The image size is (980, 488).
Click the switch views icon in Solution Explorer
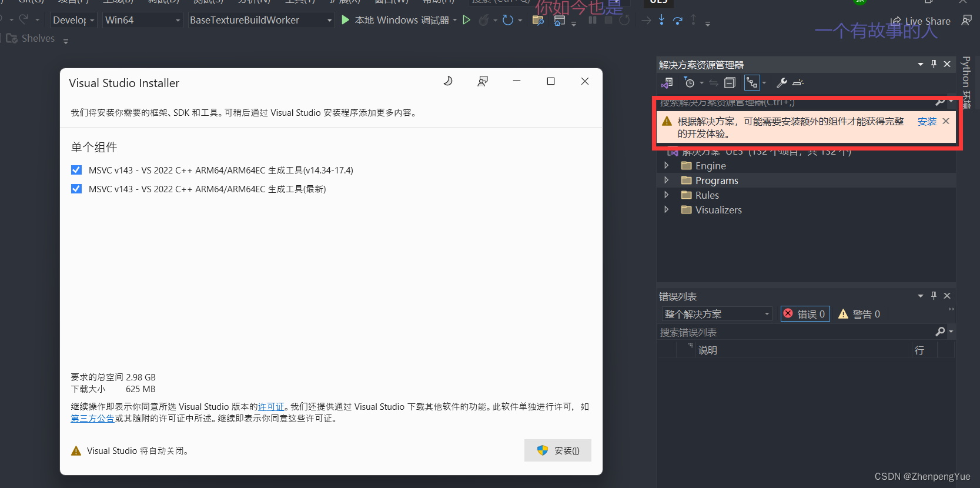pos(667,83)
